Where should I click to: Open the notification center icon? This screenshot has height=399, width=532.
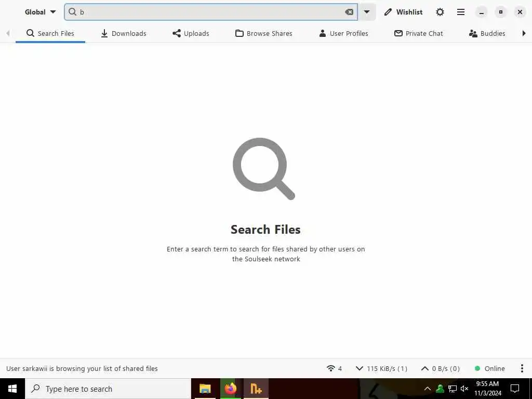pos(515,389)
